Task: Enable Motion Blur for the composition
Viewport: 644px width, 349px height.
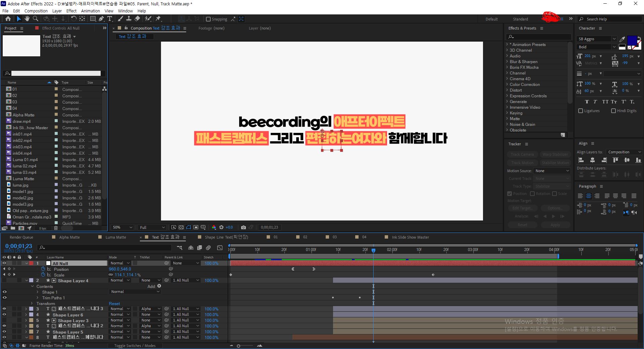Action: 208,248
